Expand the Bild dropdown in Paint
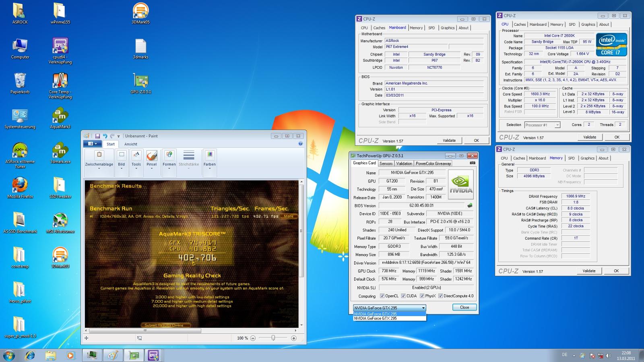644x362 pixels. [x=122, y=168]
